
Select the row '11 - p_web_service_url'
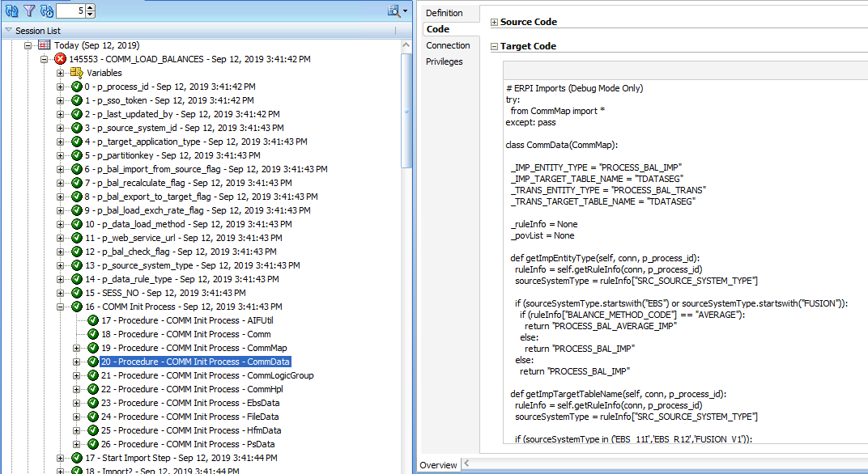point(183,238)
